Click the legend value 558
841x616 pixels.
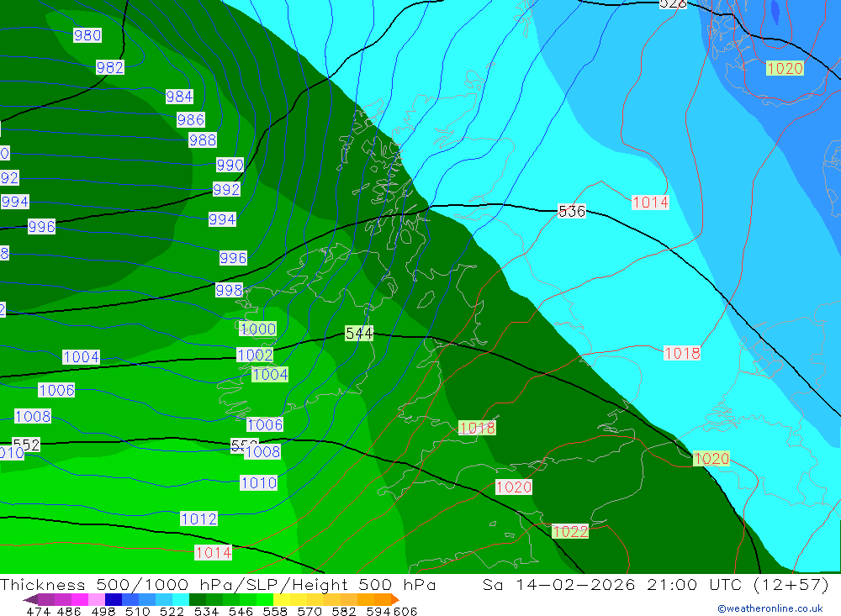pyautogui.click(x=275, y=612)
